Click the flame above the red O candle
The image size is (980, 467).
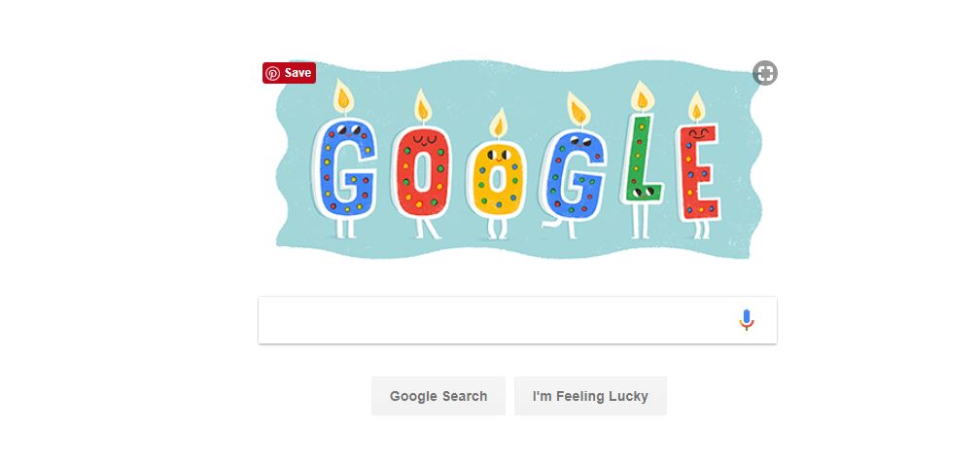tap(423, 107)
